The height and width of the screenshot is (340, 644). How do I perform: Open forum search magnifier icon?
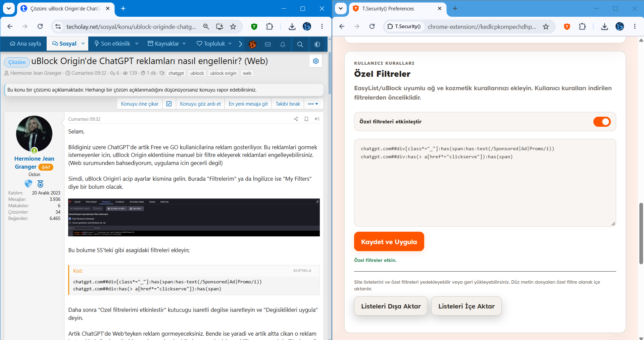pos(300,44)
